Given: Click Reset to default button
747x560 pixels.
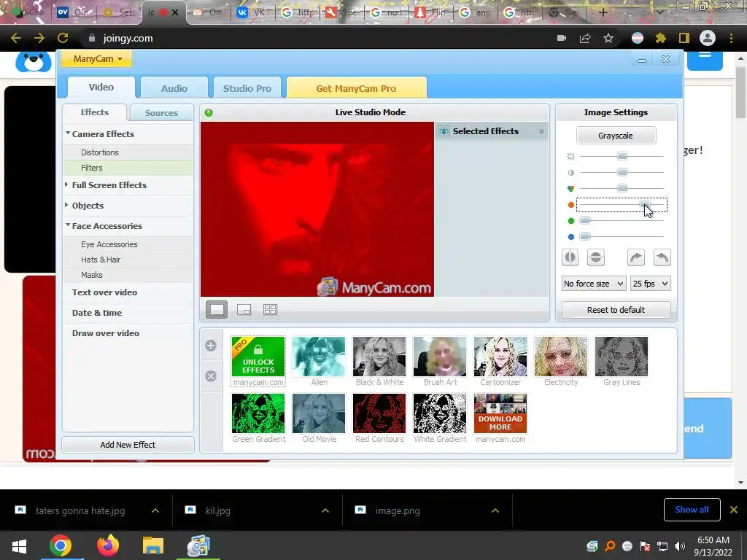Looking at the screenshot, I should (616, 310).
